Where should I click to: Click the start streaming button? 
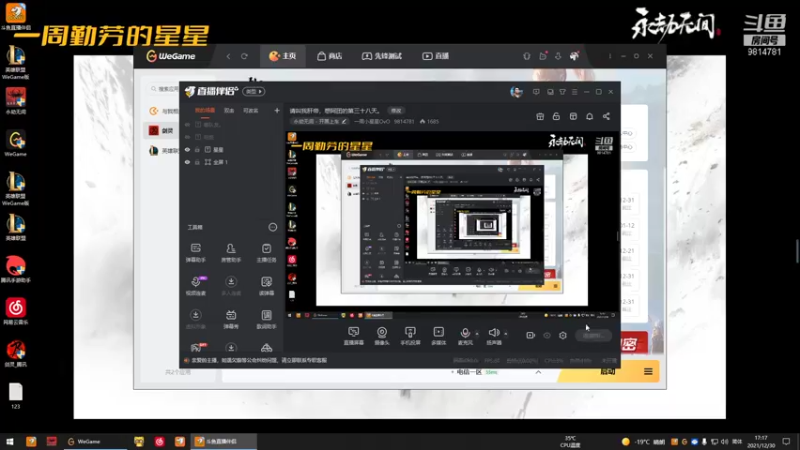pyautogui.click(x=593, y=335)
